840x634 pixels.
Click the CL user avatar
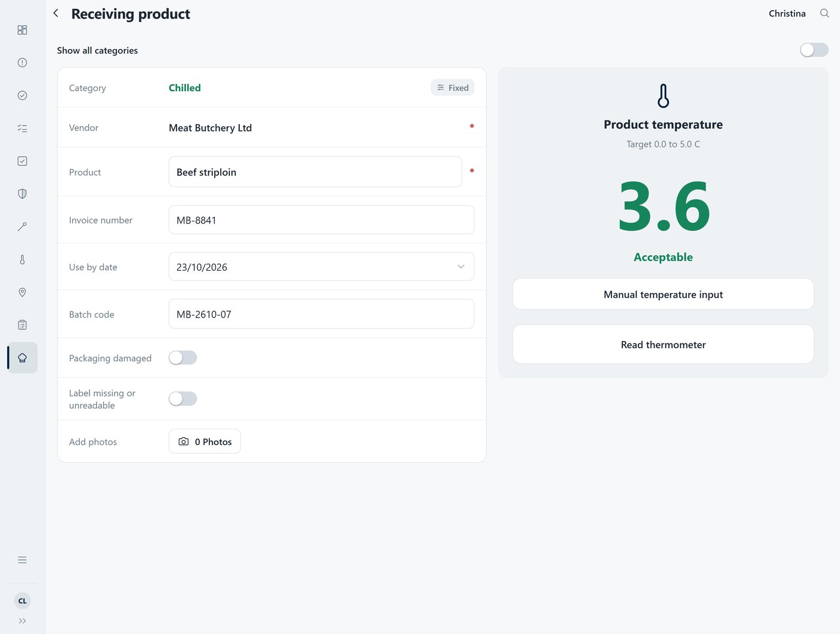click(x=22, y=600)
